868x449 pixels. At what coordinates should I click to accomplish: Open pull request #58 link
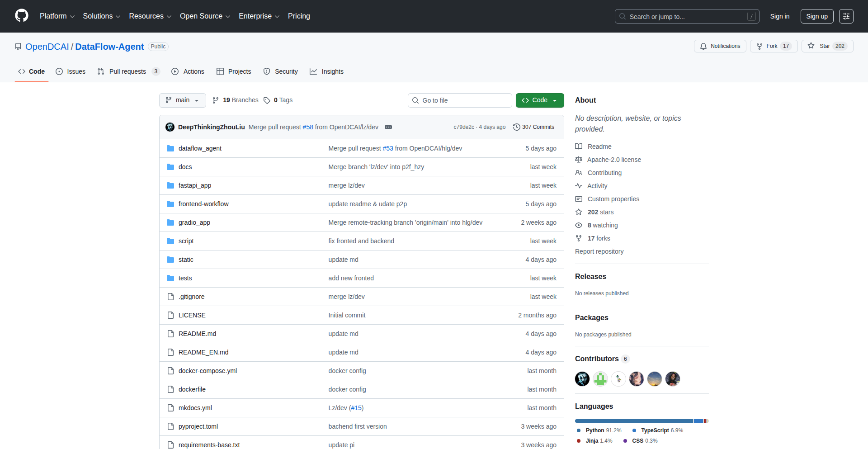308,127
